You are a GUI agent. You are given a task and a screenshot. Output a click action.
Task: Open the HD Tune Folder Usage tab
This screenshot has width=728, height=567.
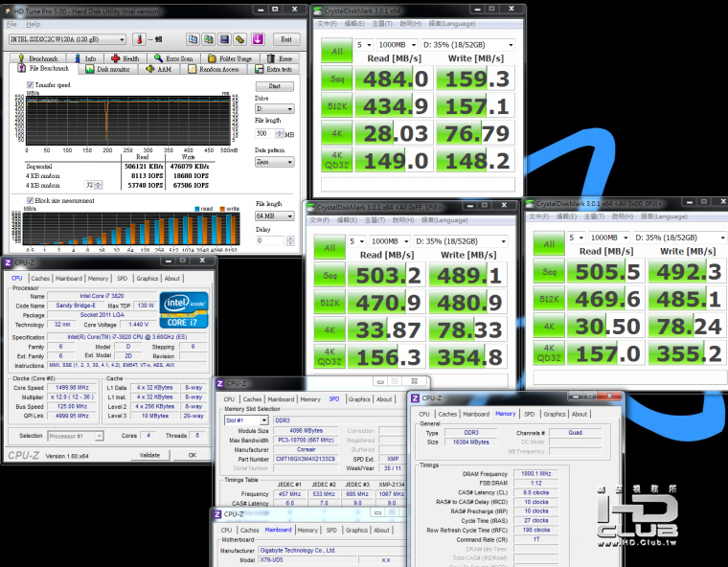click(230, 58)
